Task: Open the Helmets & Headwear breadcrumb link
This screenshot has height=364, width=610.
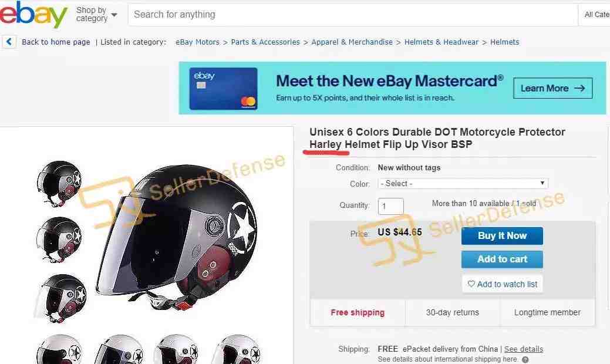Action: pyautogui.click(x=441, y=42)
